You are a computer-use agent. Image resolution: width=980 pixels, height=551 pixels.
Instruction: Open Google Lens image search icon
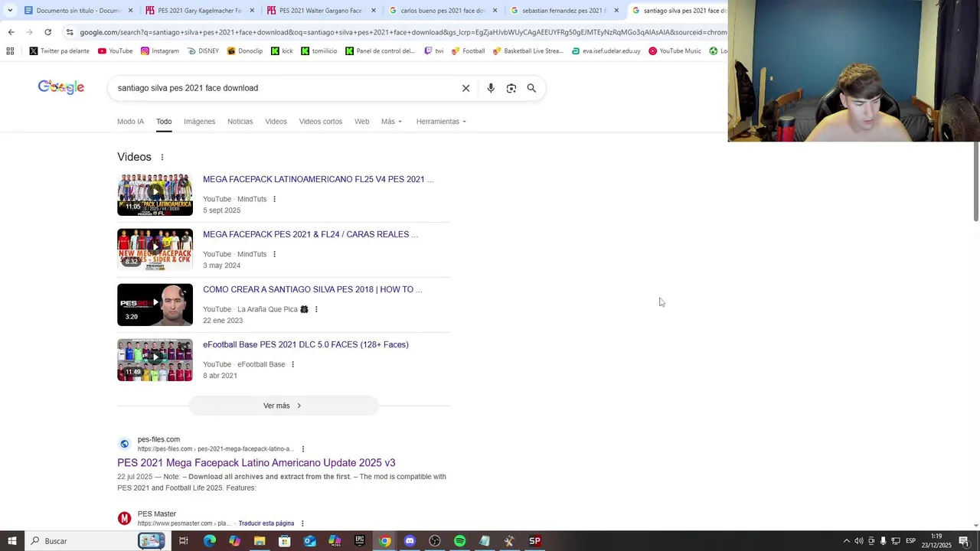coord(511,88)
